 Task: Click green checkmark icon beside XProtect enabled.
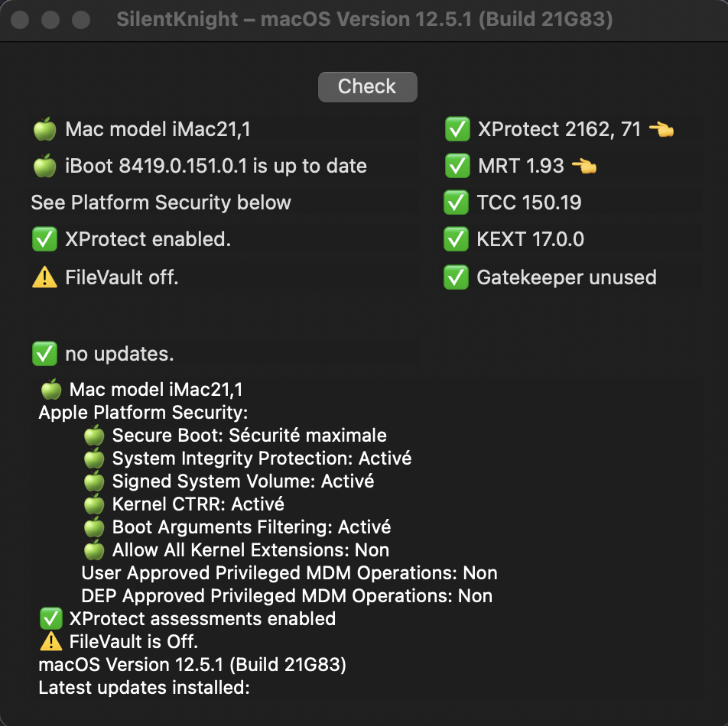[x=44, y=239]
